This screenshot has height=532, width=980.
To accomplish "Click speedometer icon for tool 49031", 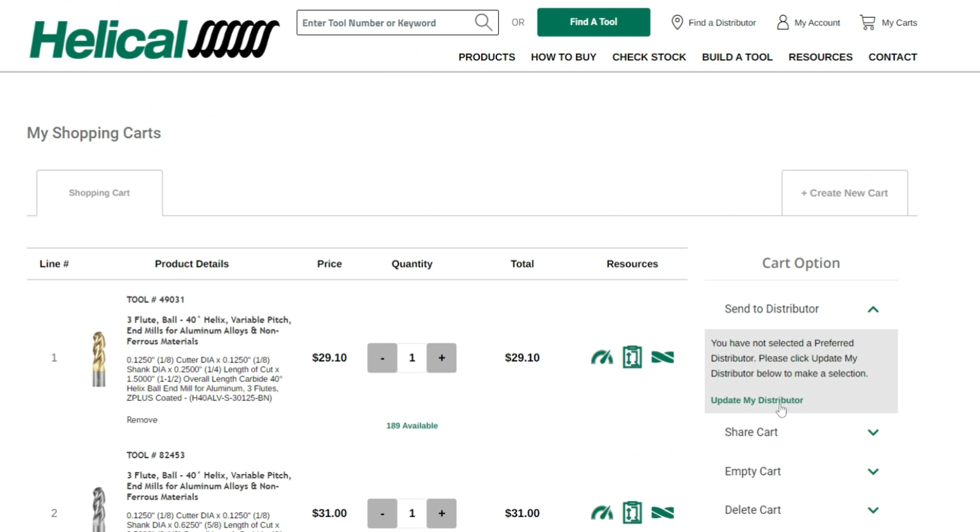I will coord(602,358).
